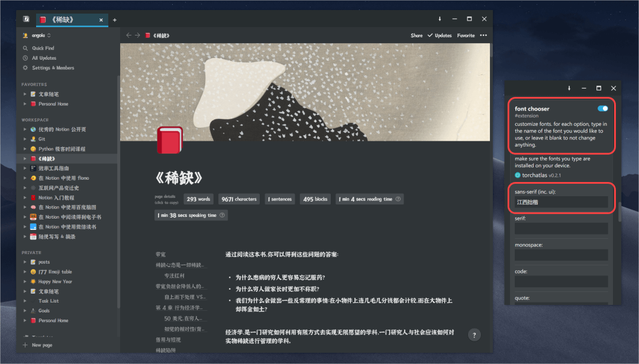This screenshot has width=639, height=364.
Task: Click the globe icon of 优秀的 Notion 公开页
Action: pos(33,129)
